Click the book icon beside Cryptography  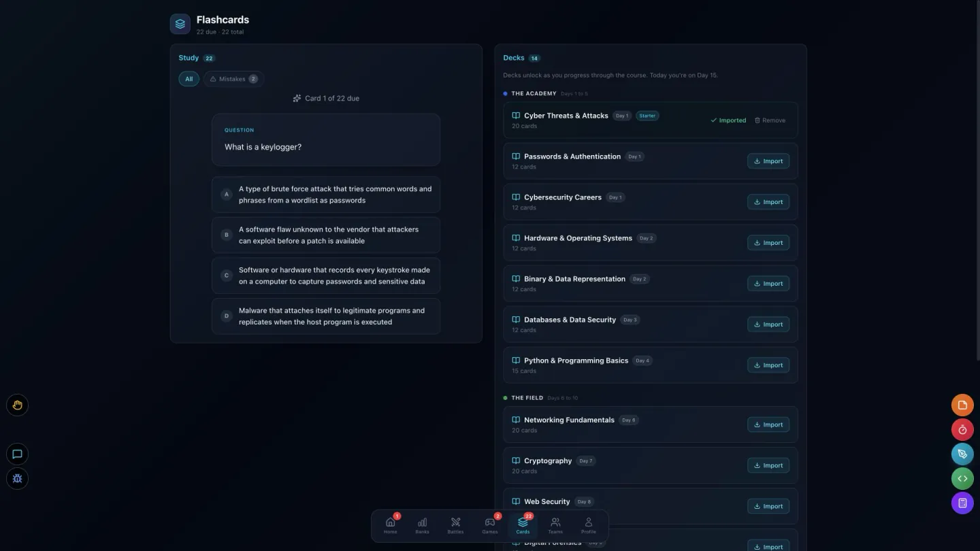click(516, 461)
